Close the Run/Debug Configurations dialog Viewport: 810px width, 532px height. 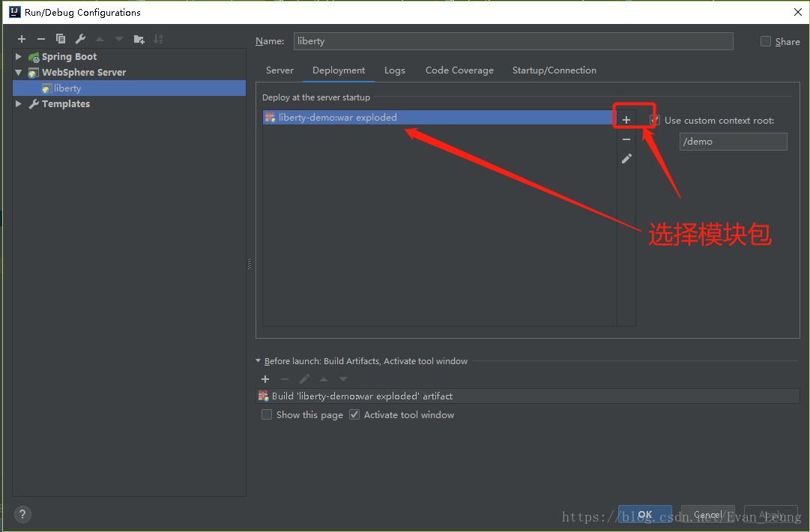click(797, 13)
